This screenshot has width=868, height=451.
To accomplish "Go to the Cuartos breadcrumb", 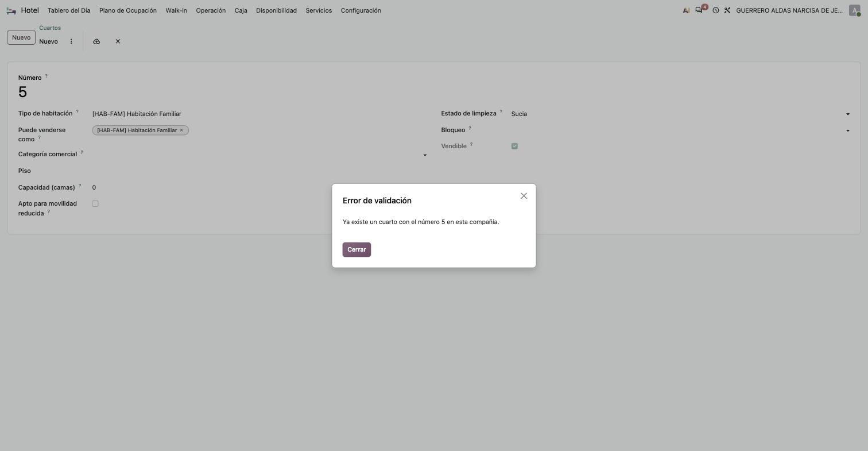I will pyautogui.click(x=50, y=28).
